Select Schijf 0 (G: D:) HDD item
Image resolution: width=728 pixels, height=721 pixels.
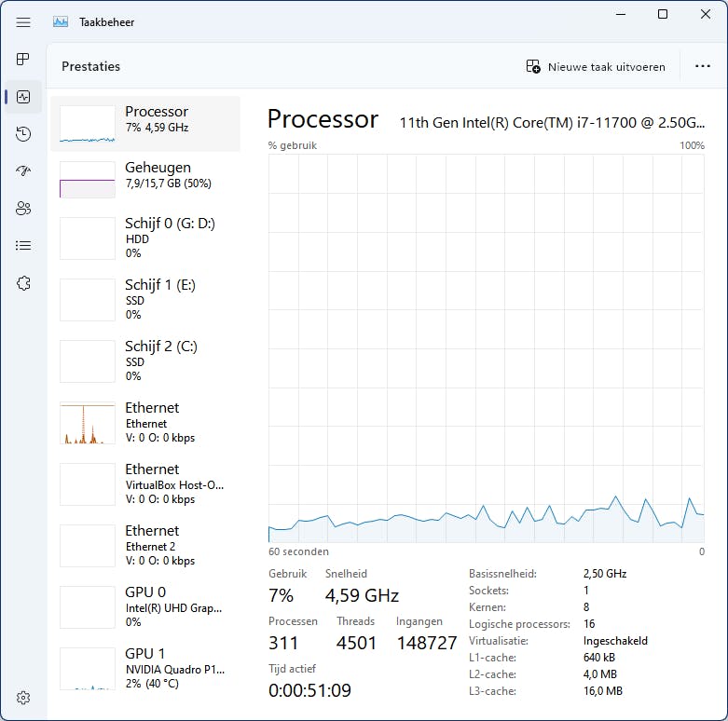[x=145, y=238]
